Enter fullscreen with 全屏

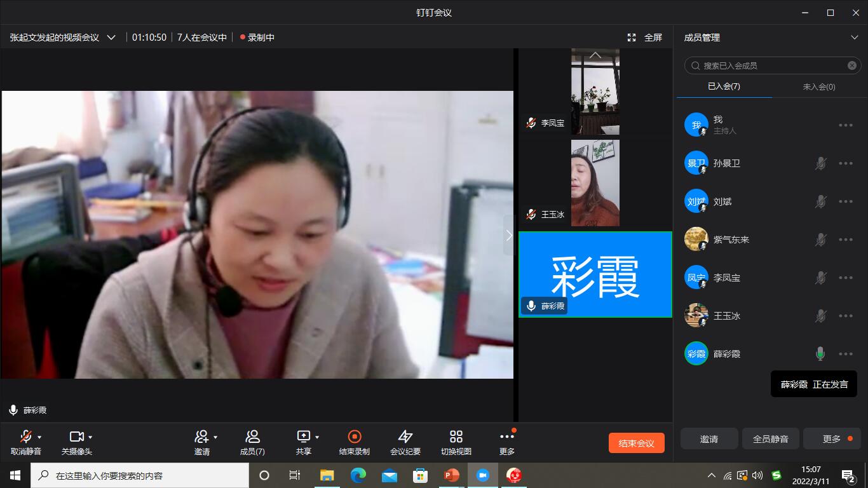(x=645, y=37)
